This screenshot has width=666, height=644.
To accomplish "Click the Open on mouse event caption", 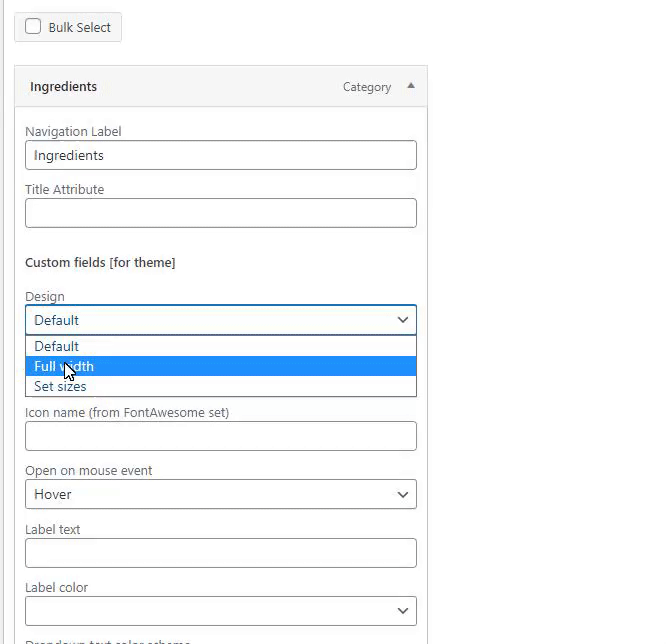I will tap(88, 470).
